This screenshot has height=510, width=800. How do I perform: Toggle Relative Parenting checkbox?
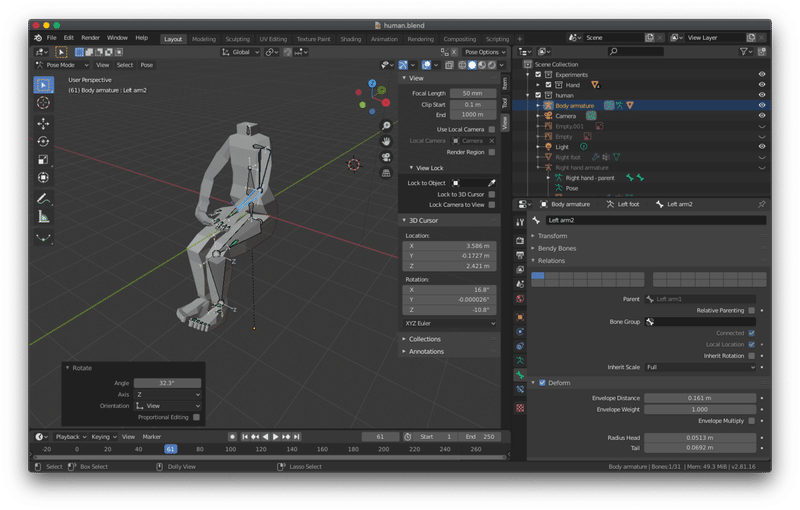coord(752,311)
